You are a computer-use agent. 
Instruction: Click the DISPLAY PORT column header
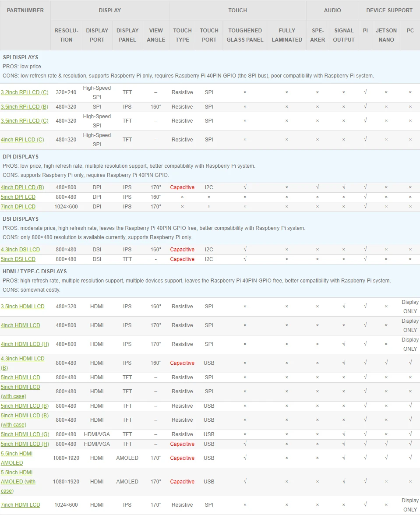click(x=97, y=35)
